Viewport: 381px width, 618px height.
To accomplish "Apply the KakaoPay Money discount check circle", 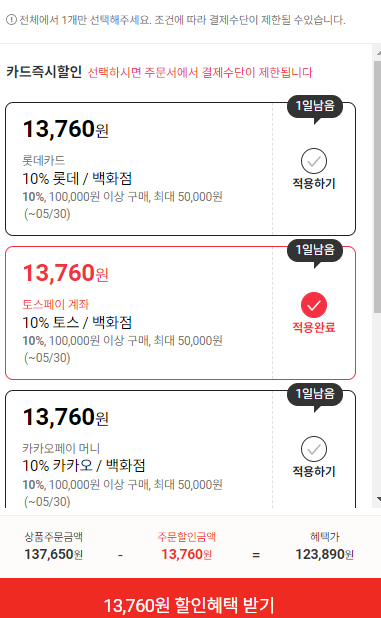I will [x=314, y=449].
